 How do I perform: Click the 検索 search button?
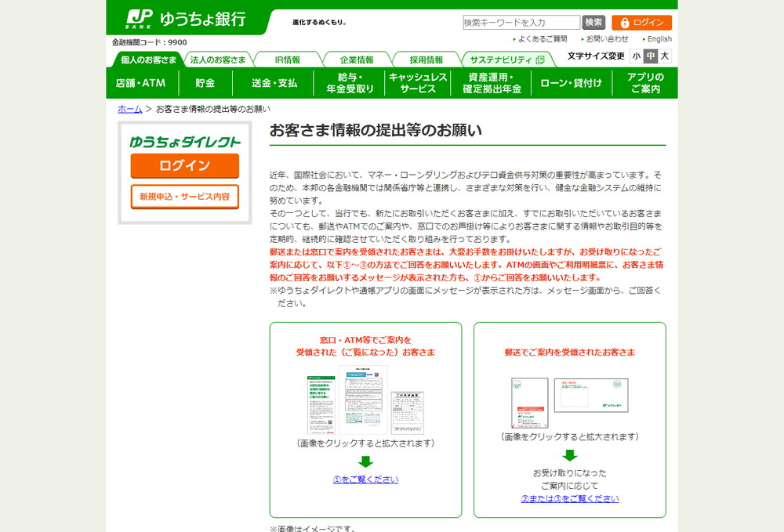[593, 23]
